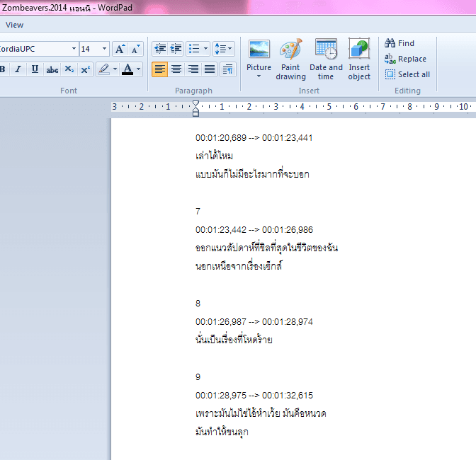Toggle italic formatting
The height and width of the screenshot is (460, 476).
click(18, 69)
